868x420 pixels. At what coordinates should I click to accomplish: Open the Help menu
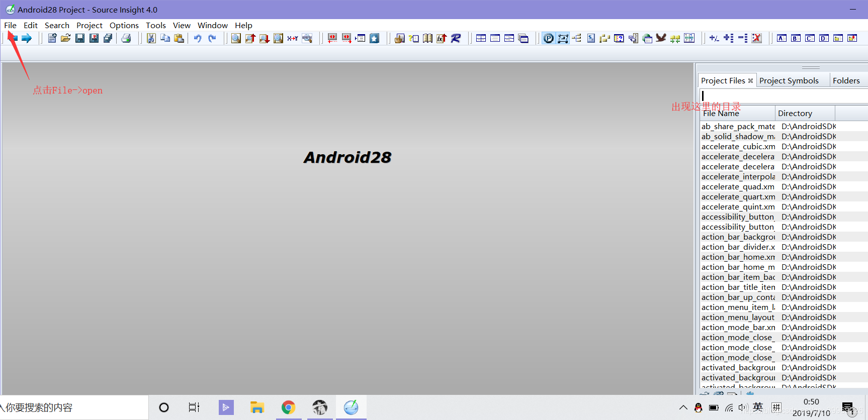(243, 25)
